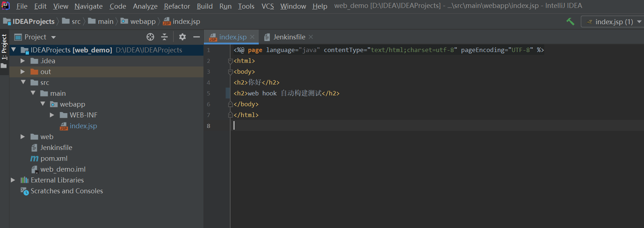The width and height of the screenshot is (644, 228).
Task: Expand the WEB-INF folder arrow
Action: point(52,115)
